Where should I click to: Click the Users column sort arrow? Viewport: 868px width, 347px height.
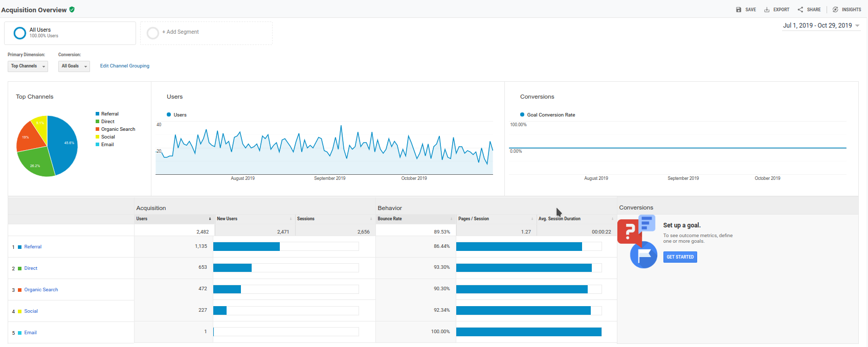210,219
